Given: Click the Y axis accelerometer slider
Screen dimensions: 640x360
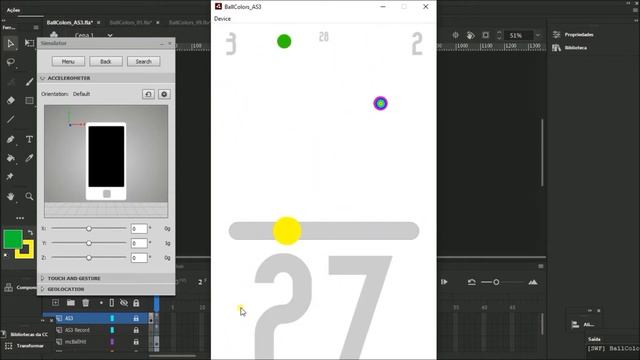Looking at the screenshot, I should click(x=89, y=243).
